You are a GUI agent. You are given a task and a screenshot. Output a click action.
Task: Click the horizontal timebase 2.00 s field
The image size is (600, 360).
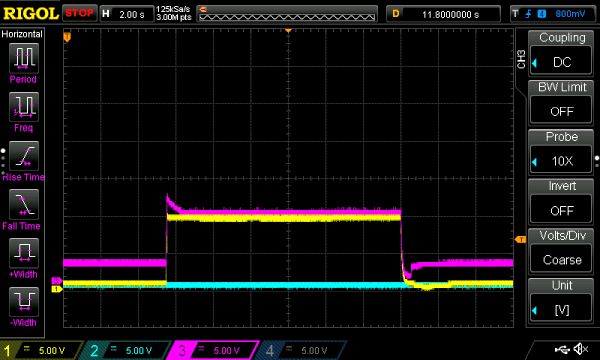pyautogui.click(x=127, y=14)
